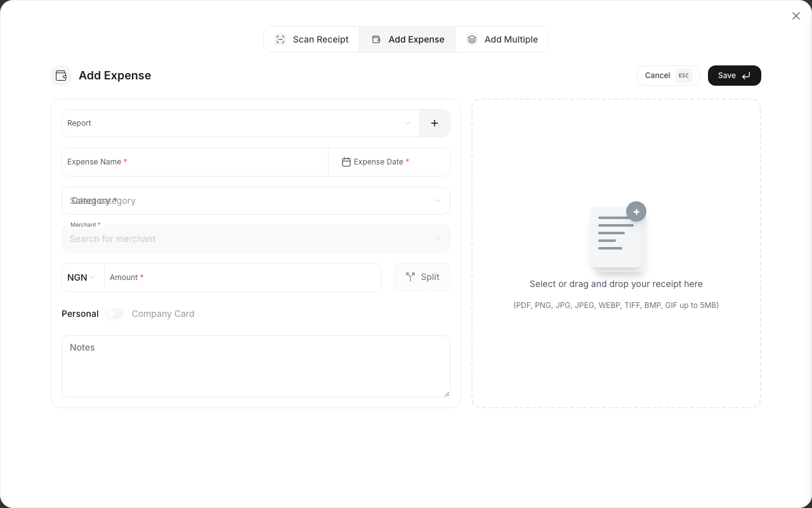Switch to the Scan Receipt tab
Screen dimensions: 812x508
pos(311,39)
